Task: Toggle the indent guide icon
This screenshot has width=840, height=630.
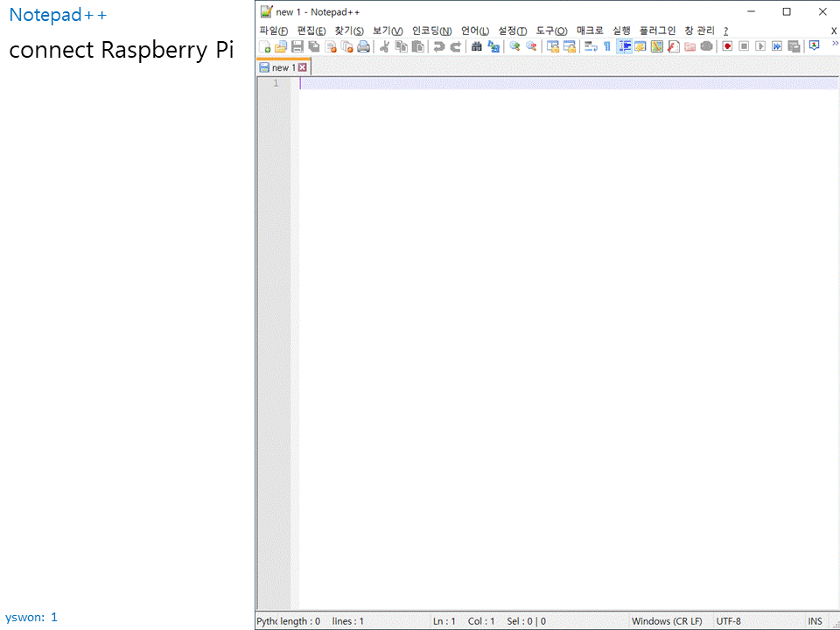Action: (624, 46)
